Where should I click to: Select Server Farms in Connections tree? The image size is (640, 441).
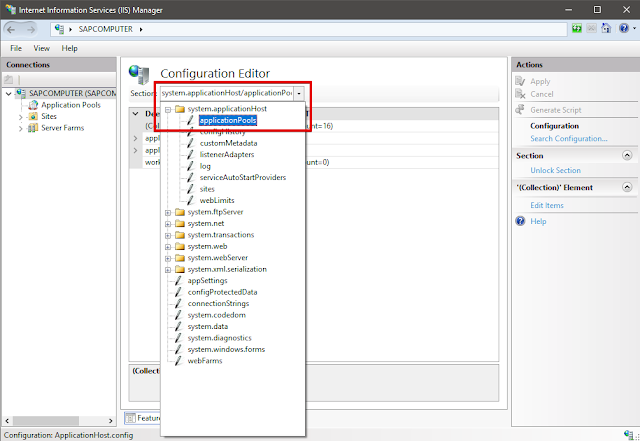point(62,128)
